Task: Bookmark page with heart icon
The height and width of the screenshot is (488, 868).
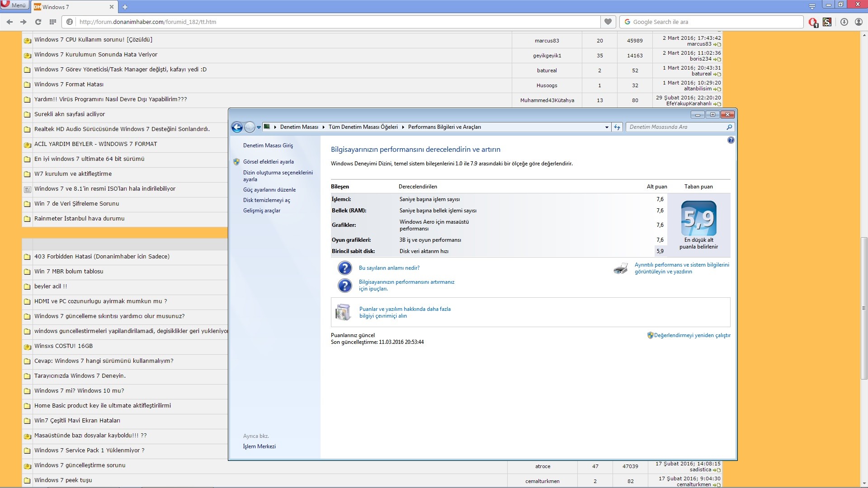Action: (608, 22)
